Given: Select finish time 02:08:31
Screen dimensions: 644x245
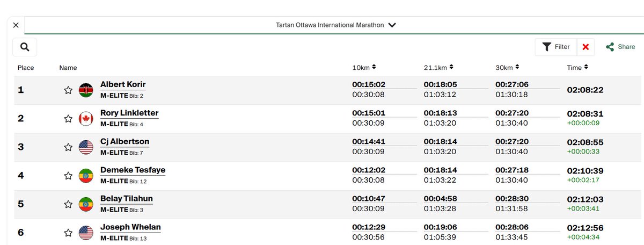Looking at the screenshot, I should point(586,114).
